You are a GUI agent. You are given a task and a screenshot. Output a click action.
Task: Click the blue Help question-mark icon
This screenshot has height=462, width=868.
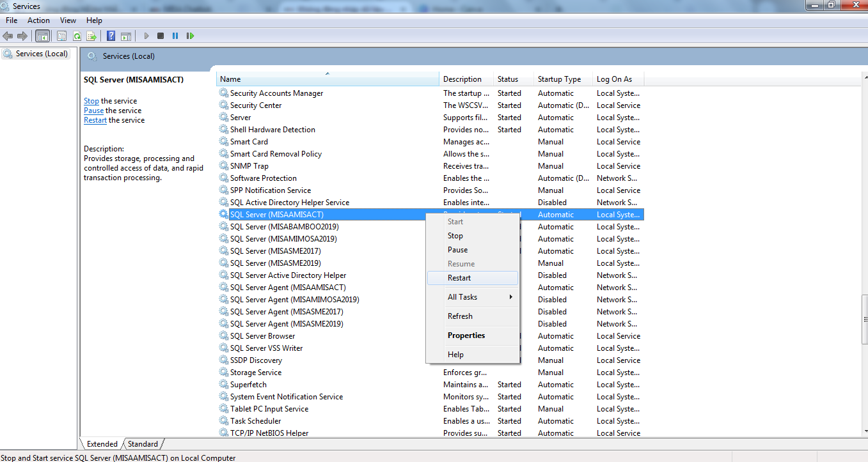tap(111, 36)
